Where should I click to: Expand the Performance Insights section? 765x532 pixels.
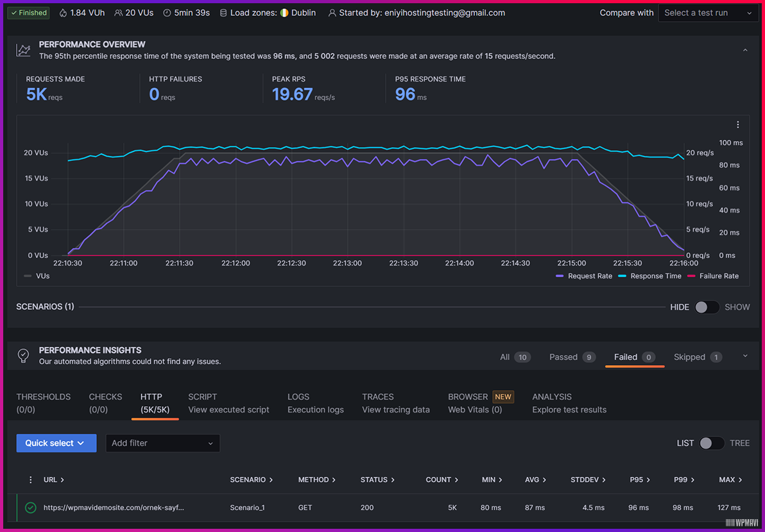click(745, 356)
